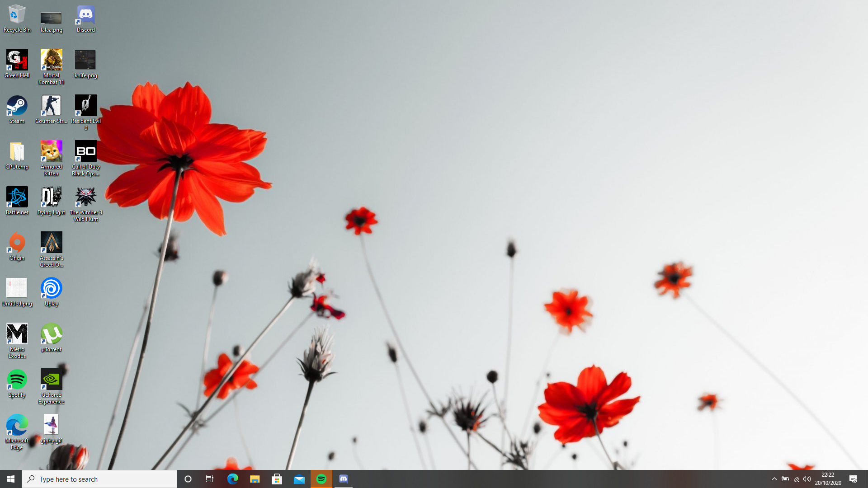
Task: Launch Microsoft Edge from the taskbar
Action: pos(232,479)
